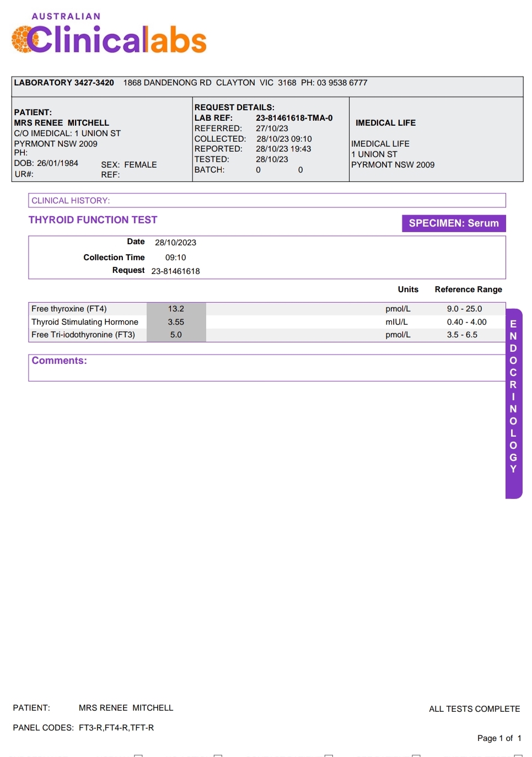Viewport: 532px width, 757px height.
Task: Click the FT4 result value 13.2
Action: 176,309
